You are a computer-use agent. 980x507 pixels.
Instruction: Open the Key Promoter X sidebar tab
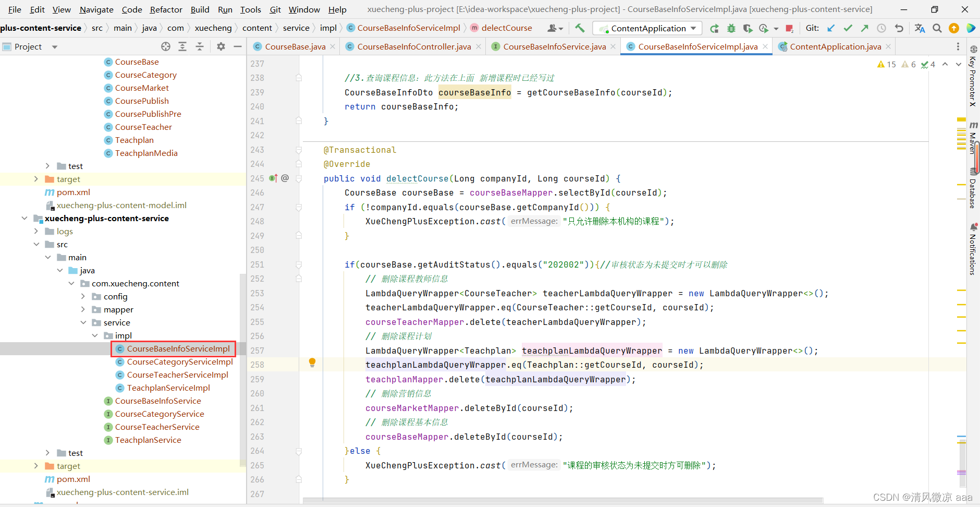(x=973, y=76)
